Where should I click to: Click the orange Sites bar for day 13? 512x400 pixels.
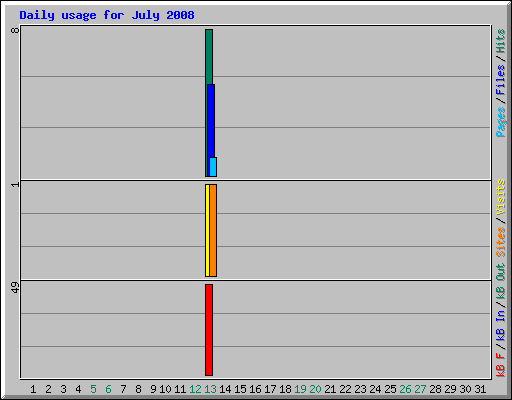click(x=213, y=230)
